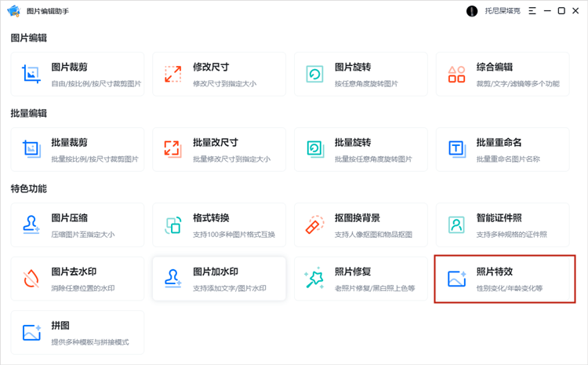Click the user avatar in title bar
The width and height of the screenshot is (588, 365).
pyautogui.click(x=472, y=11)
